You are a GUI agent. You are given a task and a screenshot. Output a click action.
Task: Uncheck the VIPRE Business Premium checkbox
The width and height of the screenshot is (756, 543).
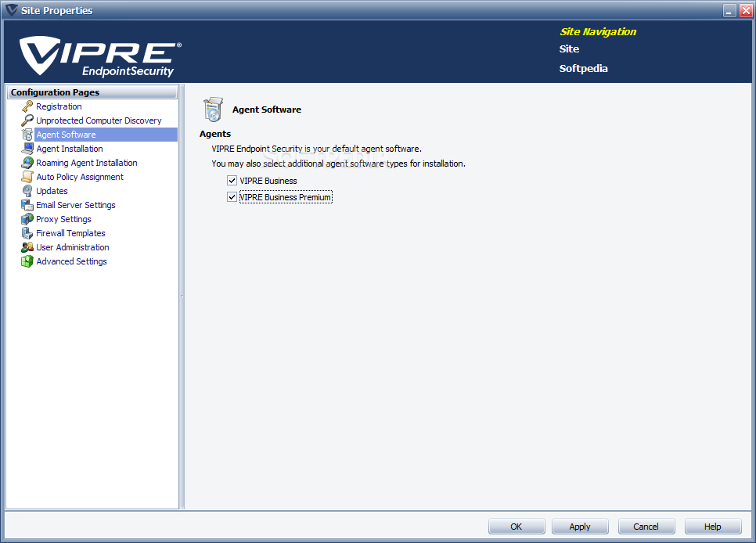tap(232, 196)
